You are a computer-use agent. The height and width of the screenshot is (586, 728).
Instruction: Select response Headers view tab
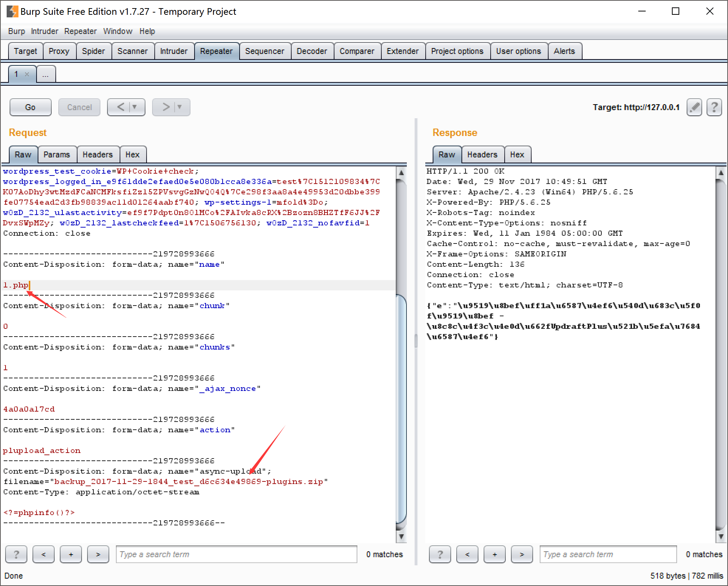tap(483, 154)
